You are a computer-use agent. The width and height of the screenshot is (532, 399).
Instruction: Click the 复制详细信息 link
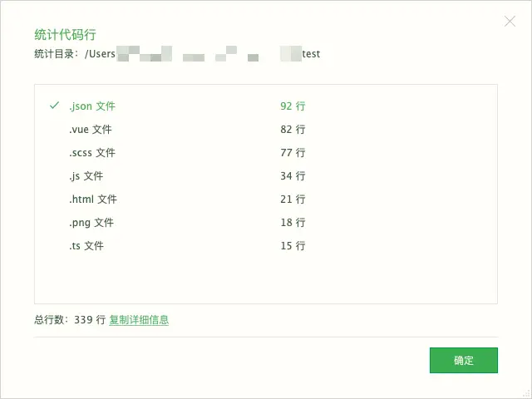[139, 319]
